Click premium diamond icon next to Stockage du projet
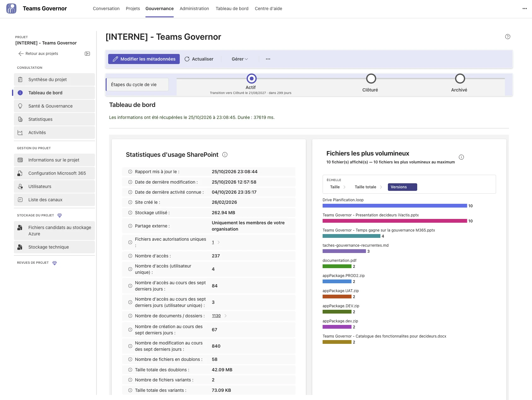The height and width of the screenshot is (400, 532). (60, 215)
